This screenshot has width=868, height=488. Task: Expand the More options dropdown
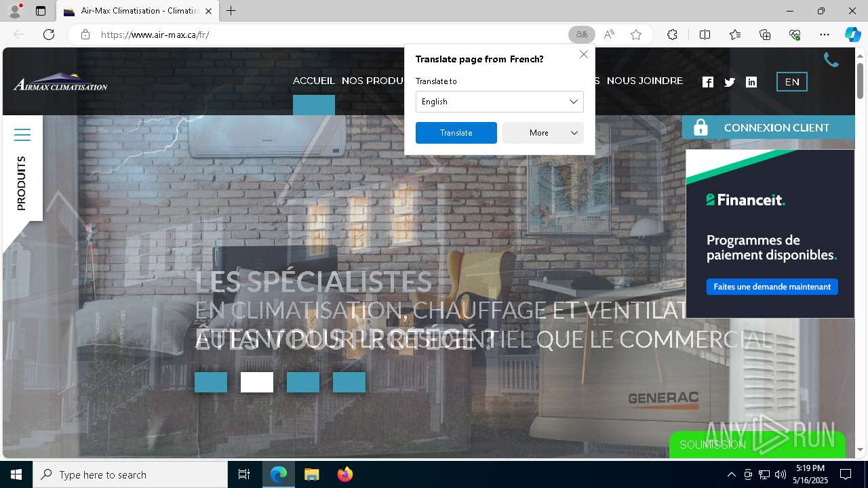coord(543,133)
